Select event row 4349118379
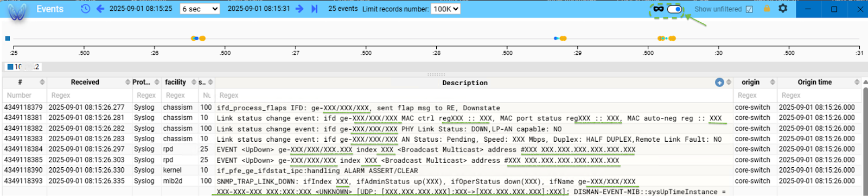Screen dimensions: 868x196 [432, 108]
